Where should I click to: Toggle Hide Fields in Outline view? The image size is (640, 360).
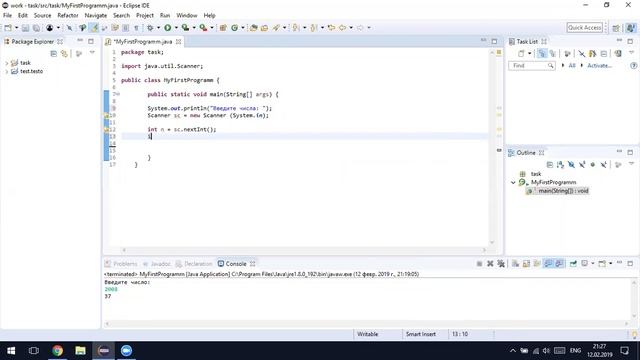coord(571,164)
